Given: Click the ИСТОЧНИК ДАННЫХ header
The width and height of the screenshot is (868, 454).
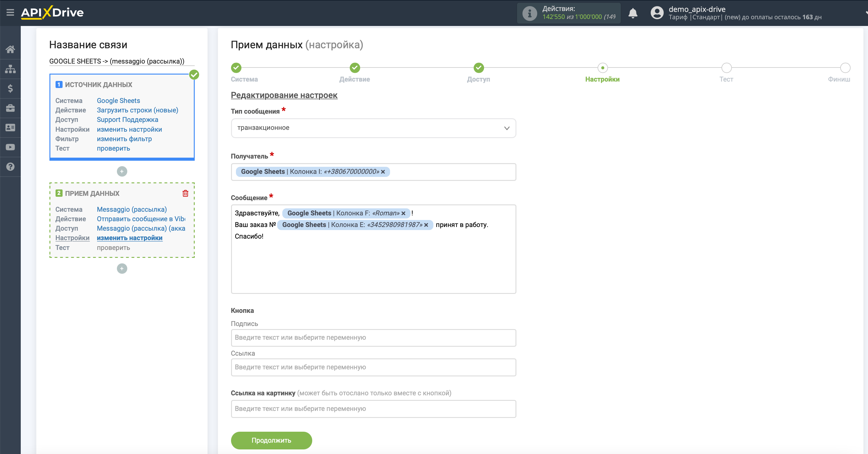Looking at the screenshot, I should 98,84.
